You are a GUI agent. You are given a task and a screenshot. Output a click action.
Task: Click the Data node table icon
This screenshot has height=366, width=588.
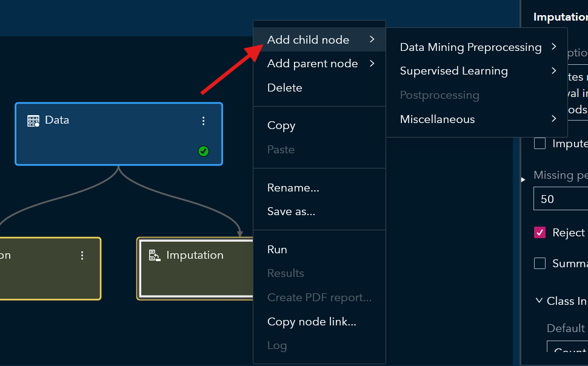click(x=33, y=121)
